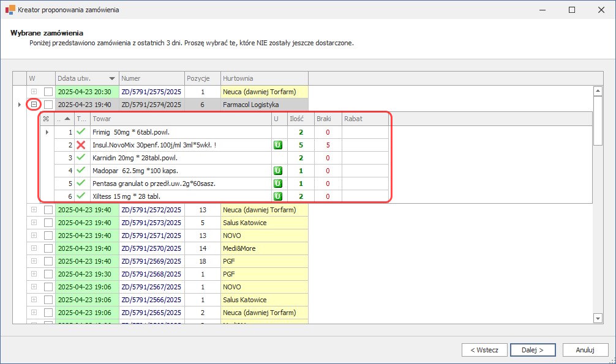
Task: Click the green checkmark icon for Frimig
Action: (x=81, y=132)
